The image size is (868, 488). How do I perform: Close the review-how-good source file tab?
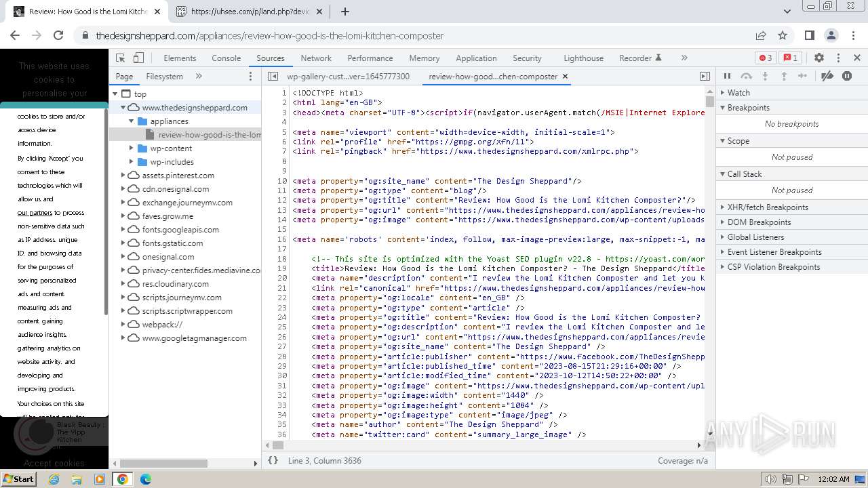(x=565, y=77)
